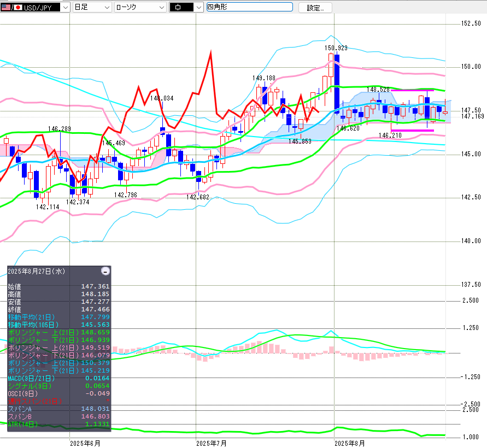This screenshot has height=448, width=487.
Task: Click the ATR(14日) 1.1331 row
Action: [x=58, y=424]
